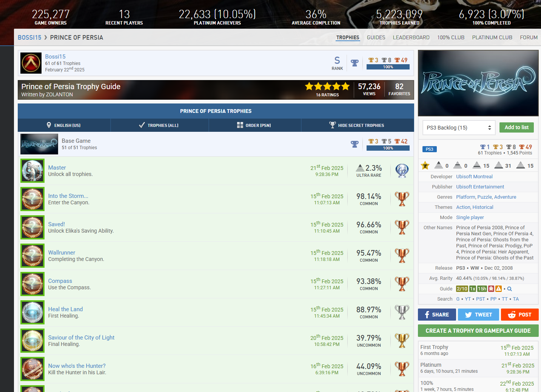This screenshot has height=392, width=541.
Task: Click the platinum trophy icon beside S rank
Action: [x=355, y=63]
